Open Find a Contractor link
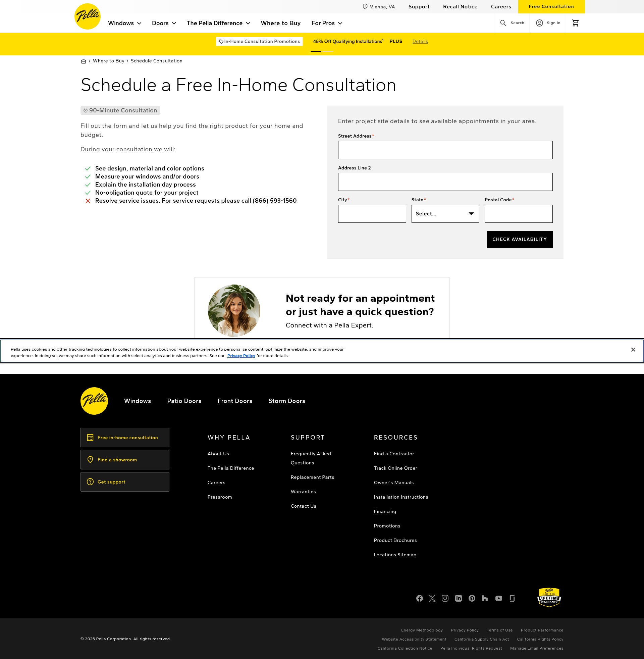This screenshot has height=659, width=644. coord(394,454)
